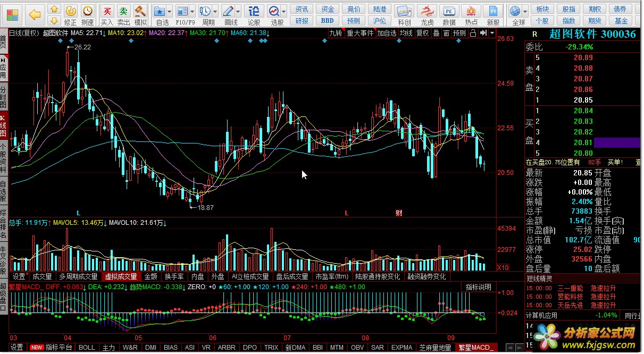Select the 换手率 tab
Viewport: 644px width, 354px height.
[174, 276]
